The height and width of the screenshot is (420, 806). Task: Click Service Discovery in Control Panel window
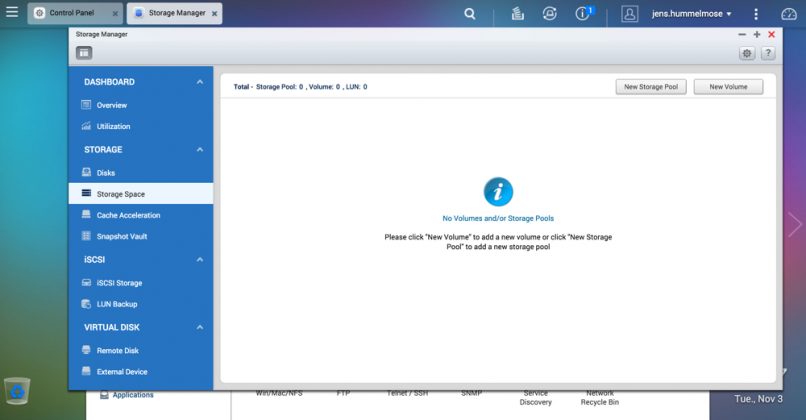point(536,397)
